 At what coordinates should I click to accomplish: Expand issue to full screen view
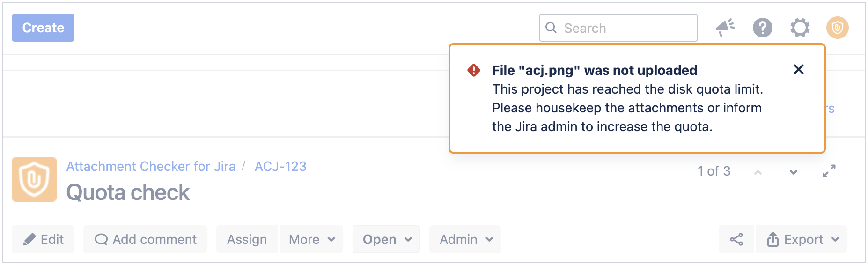[829, 171]
